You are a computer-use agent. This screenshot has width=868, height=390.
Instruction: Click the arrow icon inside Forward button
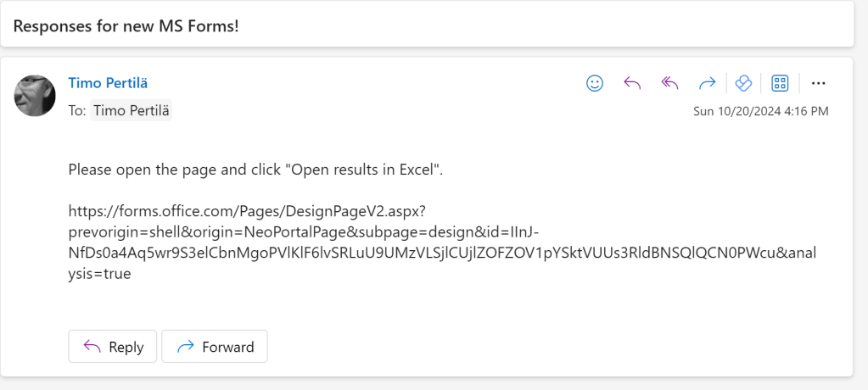184,347
